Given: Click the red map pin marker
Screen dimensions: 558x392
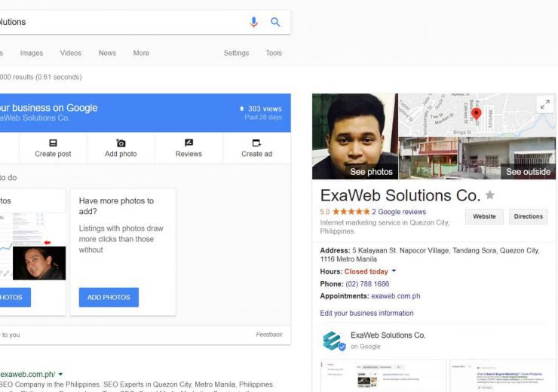Looking at the screenshot, I should [476, 114].
